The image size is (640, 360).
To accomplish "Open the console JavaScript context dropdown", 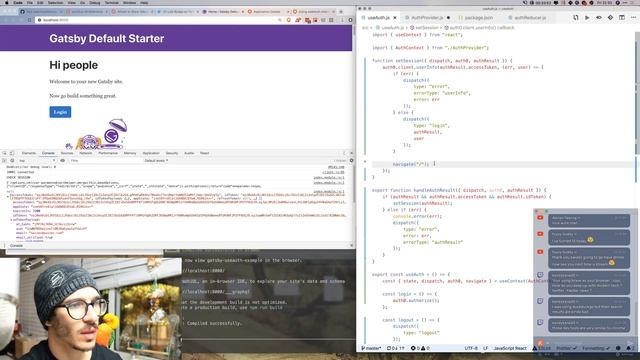I will [x=37, y=160].
